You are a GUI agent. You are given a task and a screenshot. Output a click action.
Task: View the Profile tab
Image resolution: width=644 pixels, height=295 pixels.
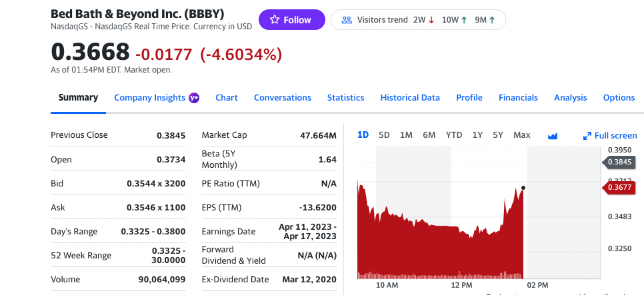pos(469,98)
